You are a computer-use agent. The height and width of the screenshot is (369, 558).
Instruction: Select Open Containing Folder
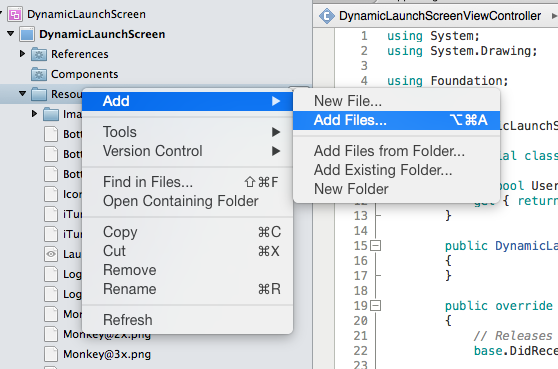coord(188,201)
